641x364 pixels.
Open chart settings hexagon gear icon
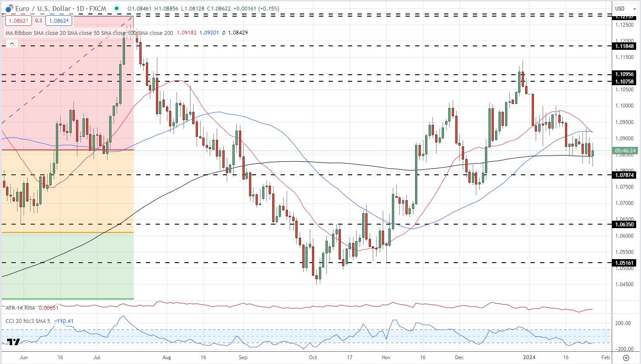tap(626, 357)
